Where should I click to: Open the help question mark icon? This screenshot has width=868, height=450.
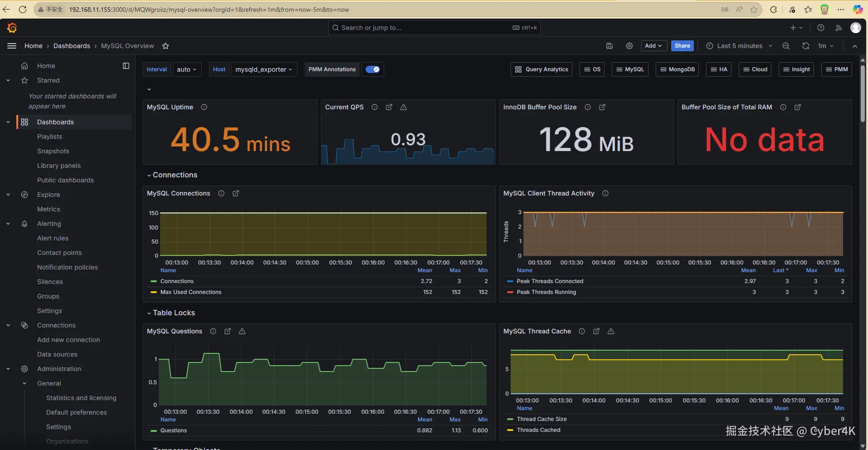pos(821,28)
